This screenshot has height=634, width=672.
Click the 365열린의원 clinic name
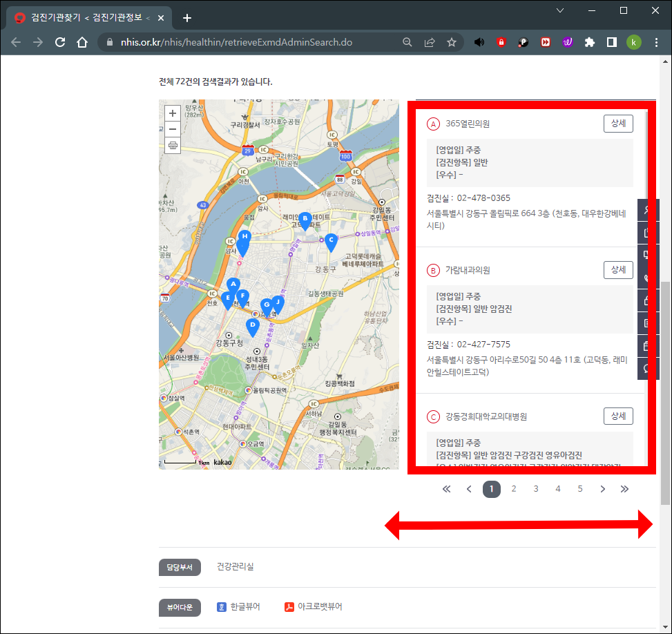[x=468, y=124]
